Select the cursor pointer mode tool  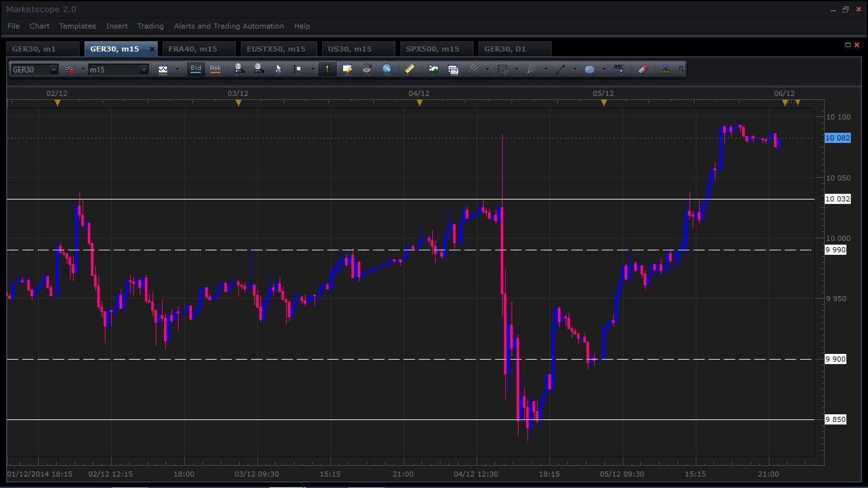coord(278,69)
